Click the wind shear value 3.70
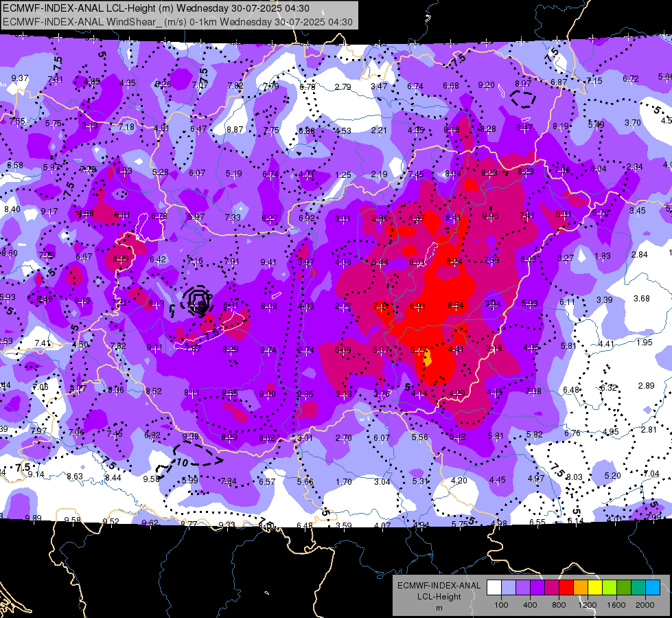The image size is (672, 618). (x=633, y=123)
